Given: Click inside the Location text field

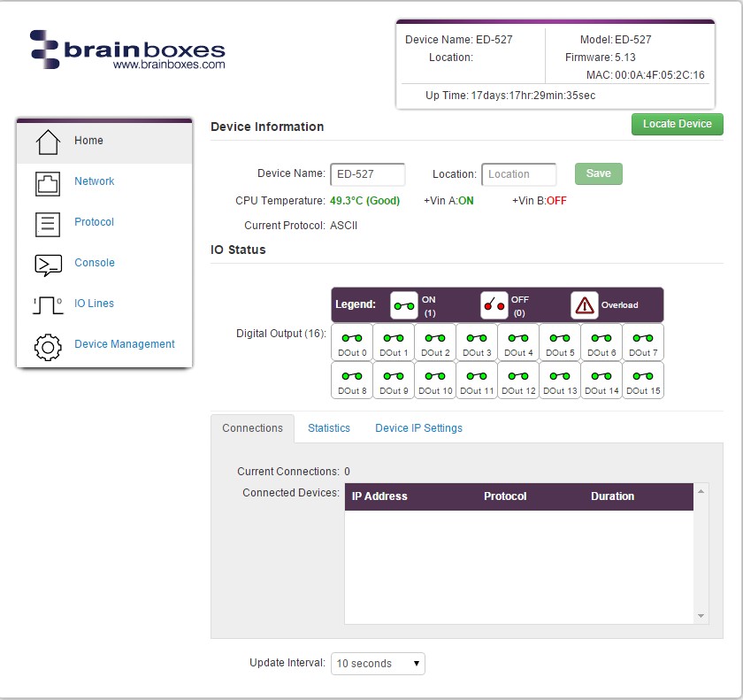Looking at the screenshot, I should (518, 174).
